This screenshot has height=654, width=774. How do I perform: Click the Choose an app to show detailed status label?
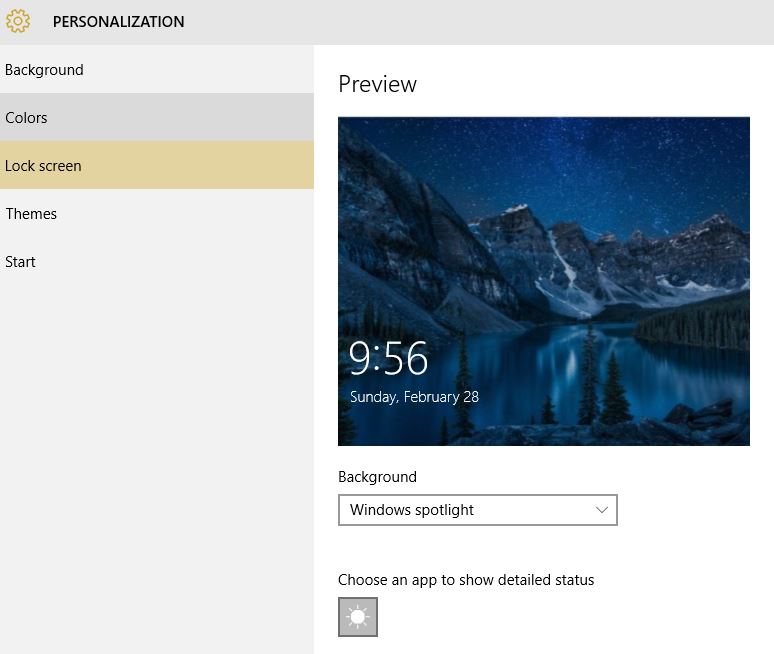point(466,579)
